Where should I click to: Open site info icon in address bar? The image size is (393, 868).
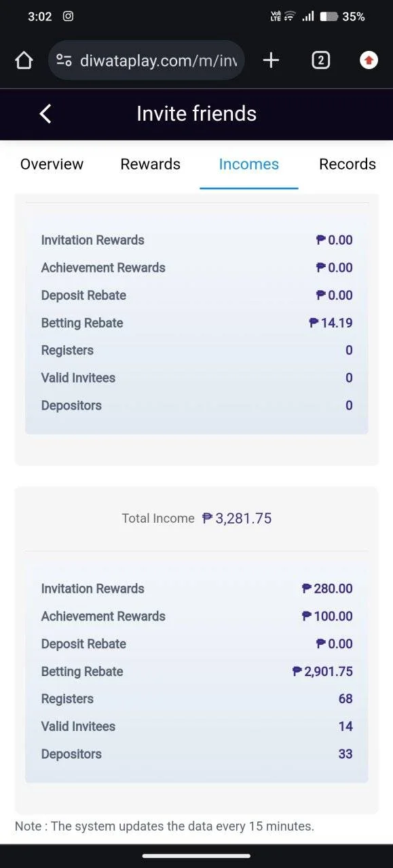click(64, 60)
